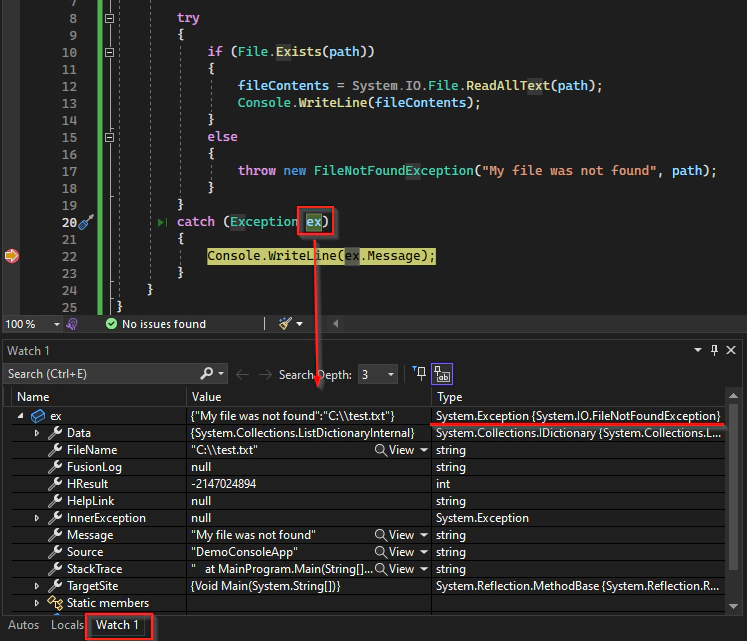Click the View magnifier for the Message value
This screenshot has height=641, width=747.
pos(382,535)
